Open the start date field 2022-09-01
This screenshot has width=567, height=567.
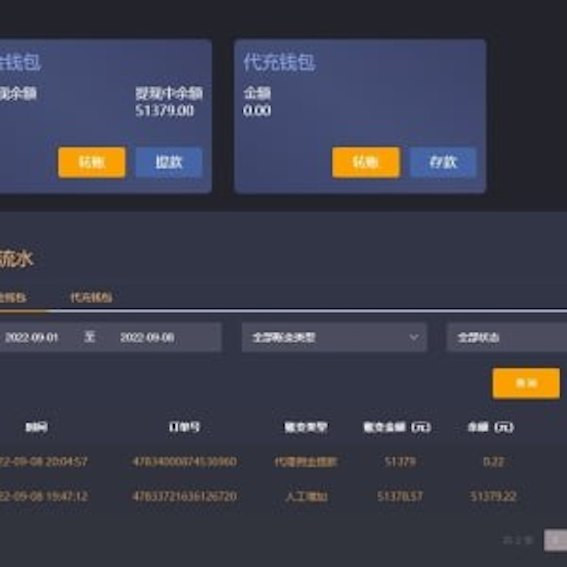point(31,337)
